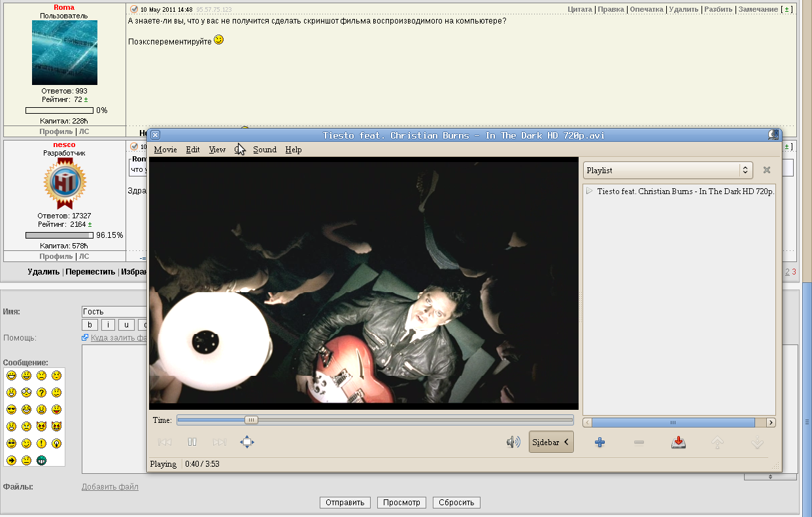812x517 pixels.
Task: Toggle italic formatting with the i button
Action: (108, 325)
